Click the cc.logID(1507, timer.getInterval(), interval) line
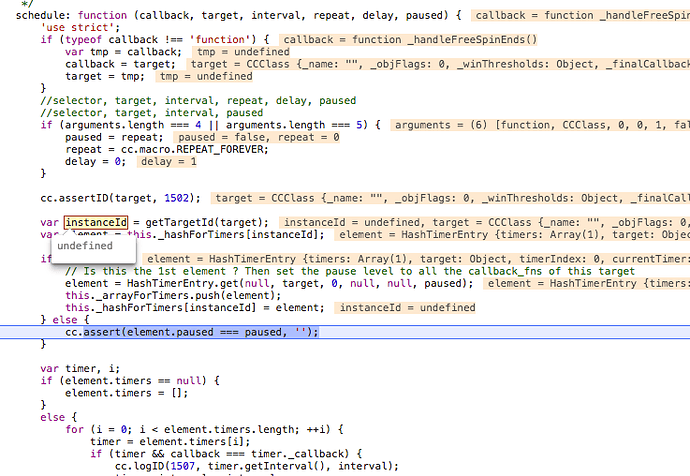This screenshot has height=476, width=690. point(257,466)
